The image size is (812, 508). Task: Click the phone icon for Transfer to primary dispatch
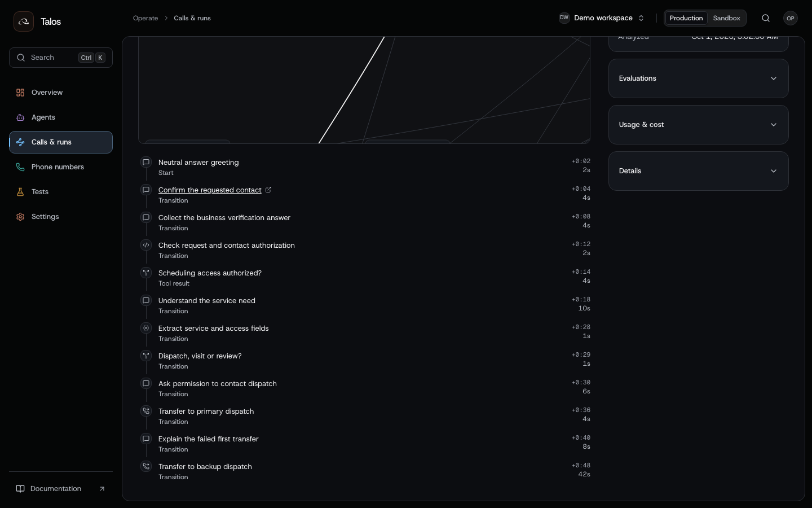coord(146,411)
